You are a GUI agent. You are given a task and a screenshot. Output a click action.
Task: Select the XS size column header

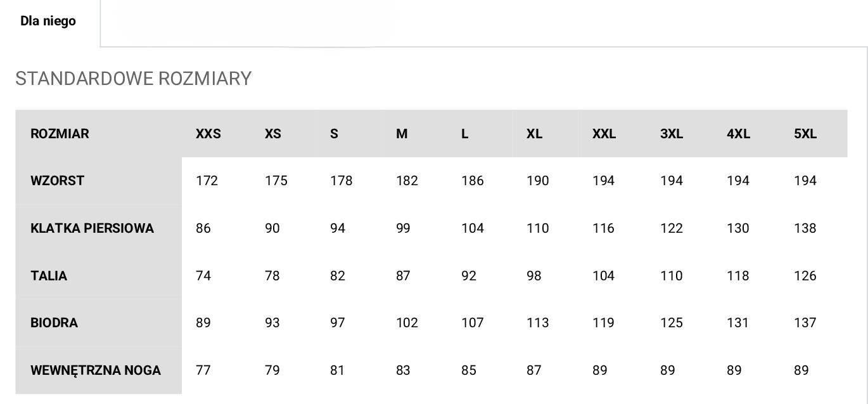(273, 134)
